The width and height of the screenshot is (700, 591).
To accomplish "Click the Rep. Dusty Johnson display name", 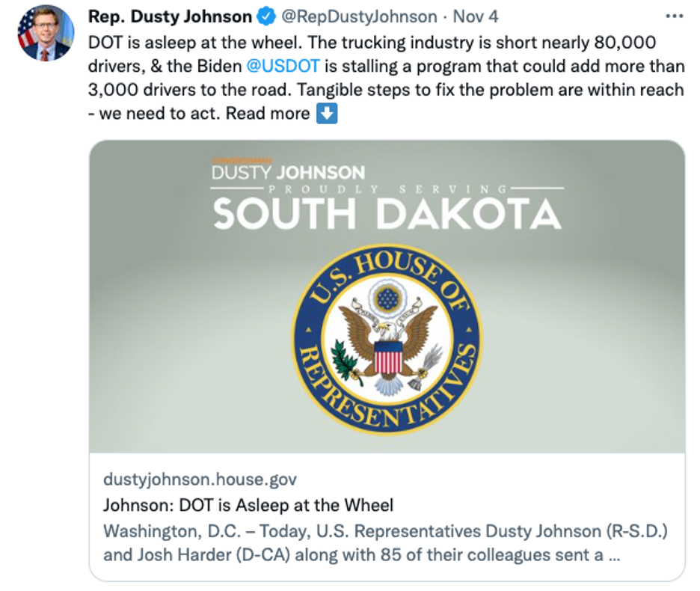I will click(170, 16).
